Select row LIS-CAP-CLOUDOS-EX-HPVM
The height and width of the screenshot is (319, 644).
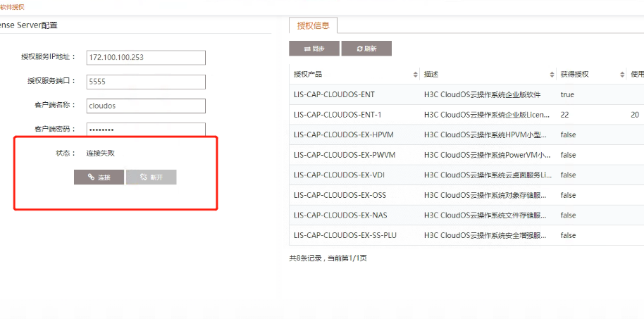466,135
